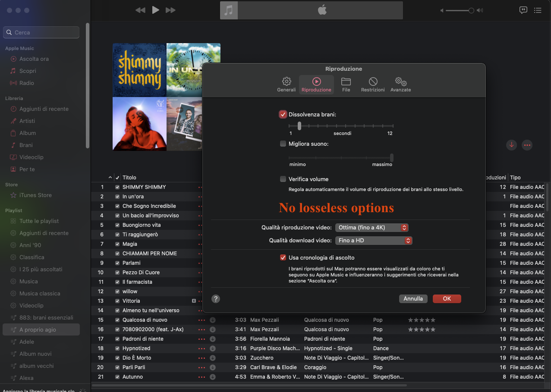Uncheck the Magia track checkbox
Screen dimensions: 551x392
[x=117, y=244]
